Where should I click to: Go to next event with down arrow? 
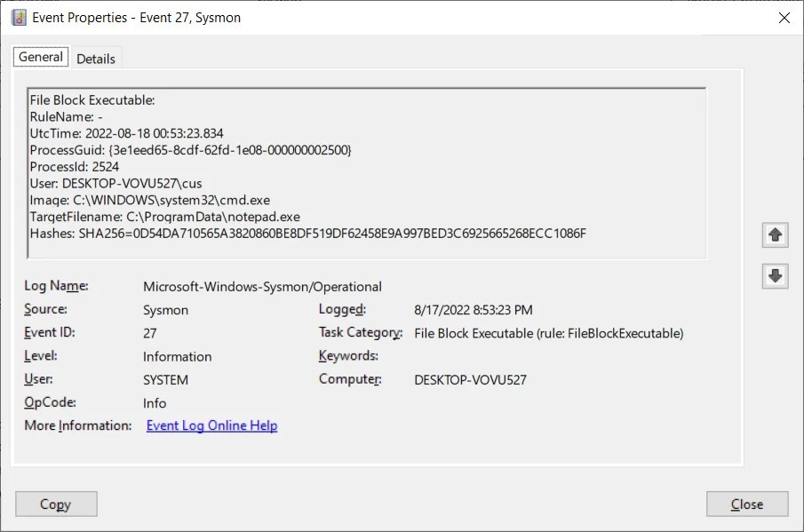(x=776, y=276)
